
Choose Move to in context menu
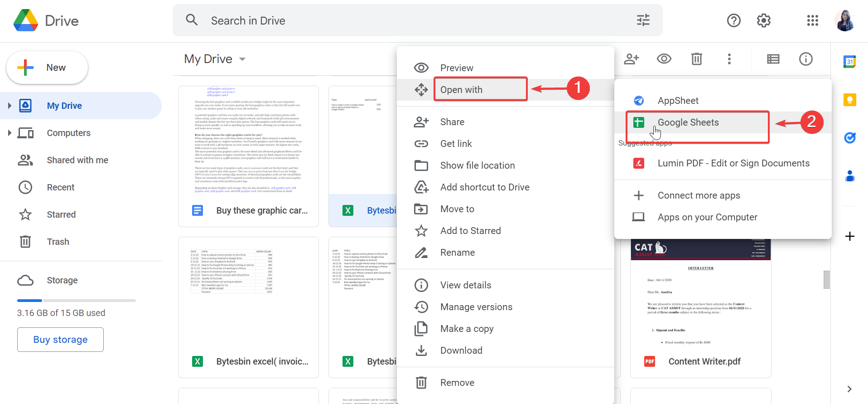[506, 209]
